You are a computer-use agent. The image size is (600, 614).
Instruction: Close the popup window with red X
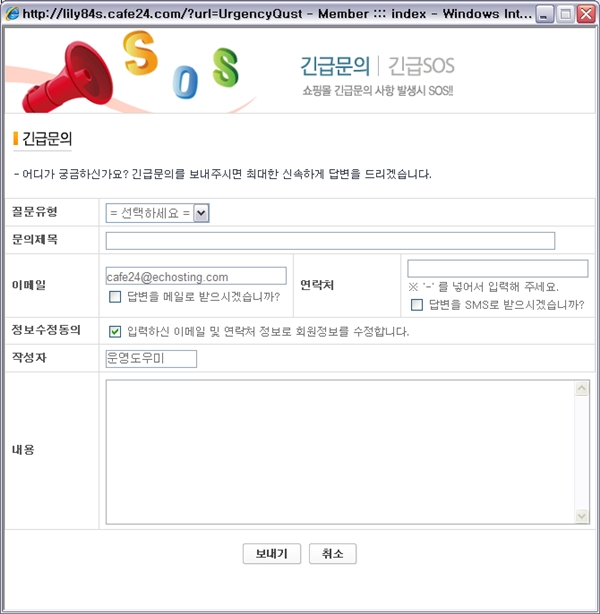click(586, 14)
